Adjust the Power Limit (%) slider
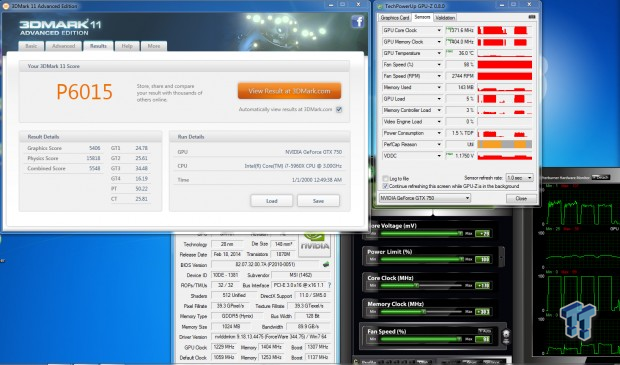Screen dimensions: 620x365 tap(422, 259)
